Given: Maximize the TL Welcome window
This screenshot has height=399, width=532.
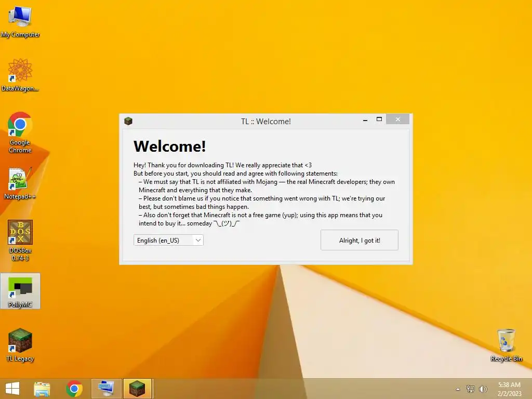Looking at the screenshot, I should coord(379,119).
